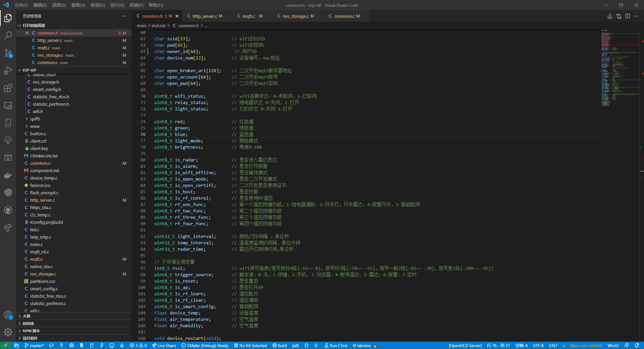Screen dimensions: 644x349
Task: Open the GitHub view in activity bar
Action: pyautogui.click(x=8, y=210)
